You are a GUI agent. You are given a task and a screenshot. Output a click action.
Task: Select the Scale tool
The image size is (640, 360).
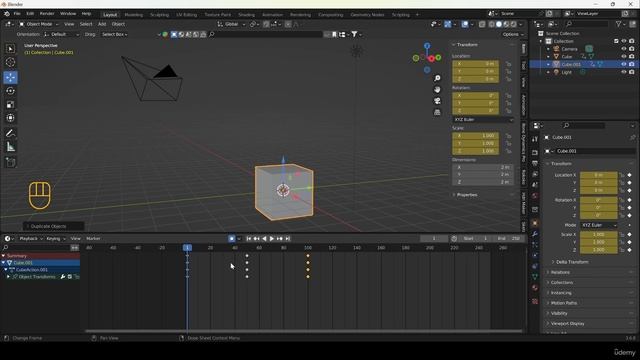(11, 104)
